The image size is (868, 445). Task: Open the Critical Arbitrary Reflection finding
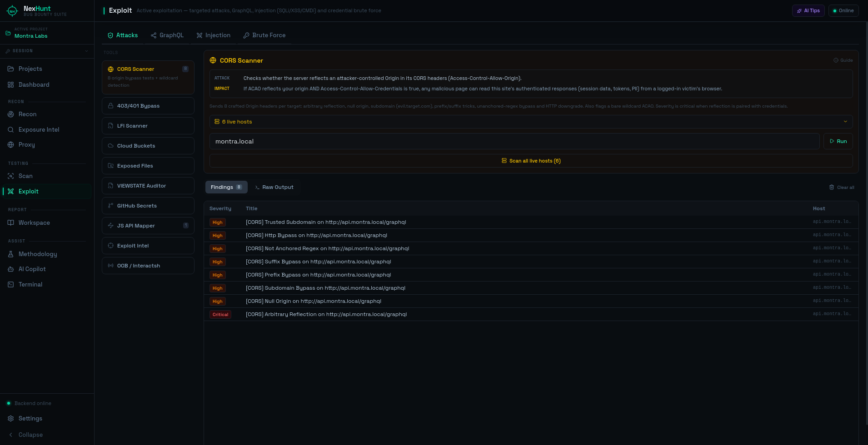point(531,314)
